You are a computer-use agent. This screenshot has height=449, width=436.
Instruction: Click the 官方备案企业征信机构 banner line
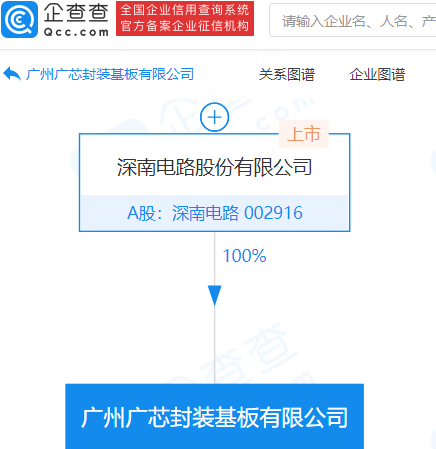[185, 26]
